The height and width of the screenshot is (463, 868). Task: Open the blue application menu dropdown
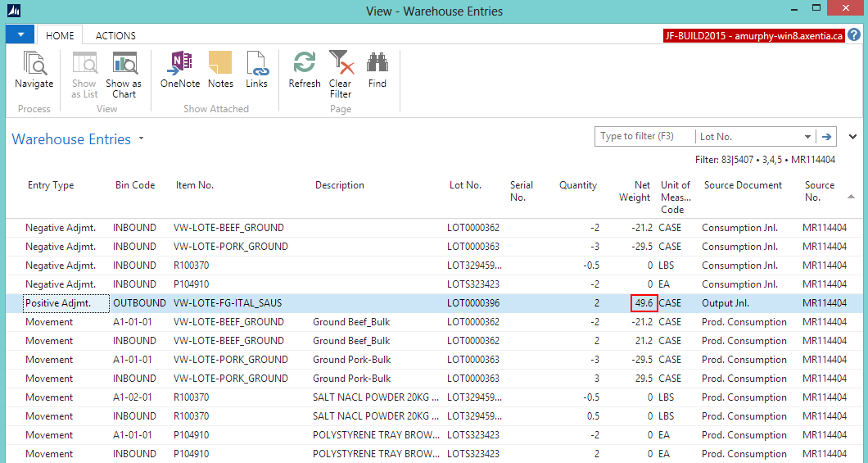click(x=20, y=34)
